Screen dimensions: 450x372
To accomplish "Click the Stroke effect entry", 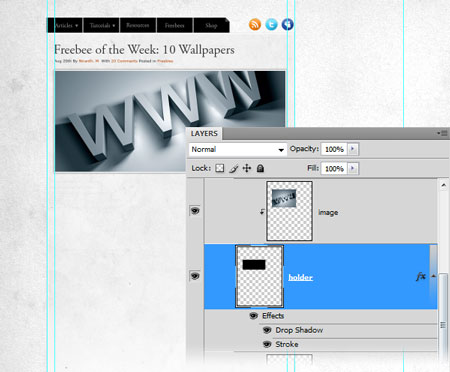I will click(x=287, y=344).
